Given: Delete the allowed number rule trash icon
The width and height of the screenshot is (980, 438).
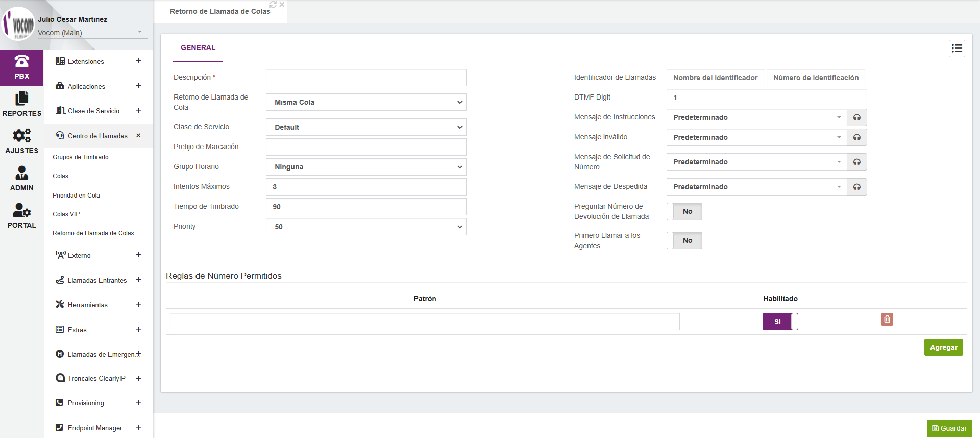Looking at the screenshot, I should (x=887, y=319).
